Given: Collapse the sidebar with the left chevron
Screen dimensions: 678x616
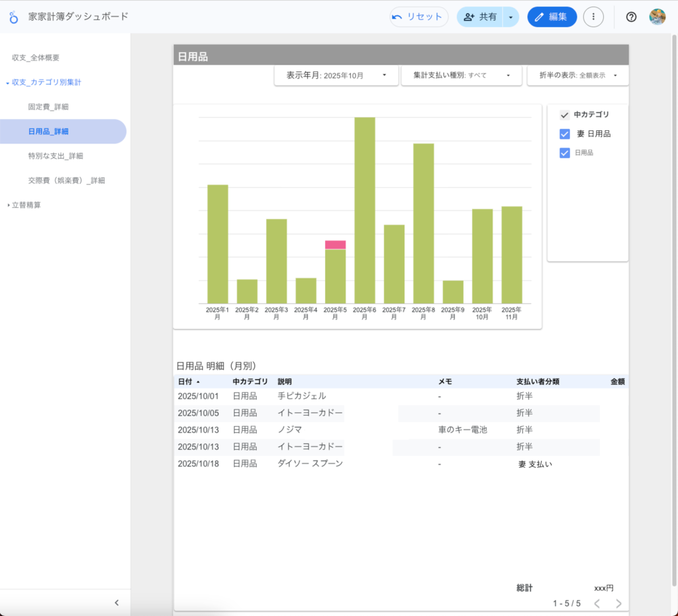Looking at the screenshot, I should 117,602.
